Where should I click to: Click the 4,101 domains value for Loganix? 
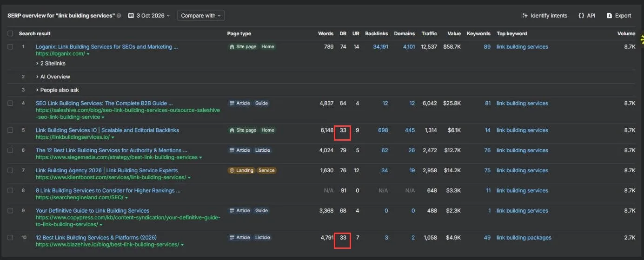pos(409,47)
